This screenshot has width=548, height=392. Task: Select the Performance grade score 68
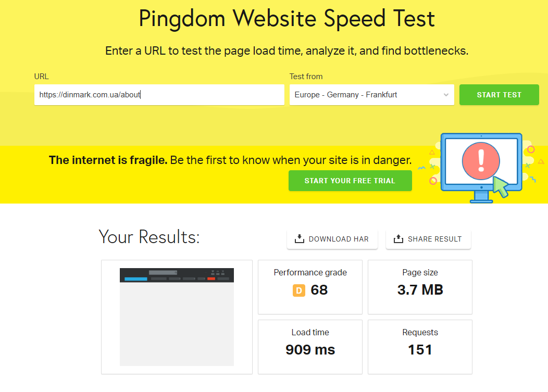click(x=319, y=290)
